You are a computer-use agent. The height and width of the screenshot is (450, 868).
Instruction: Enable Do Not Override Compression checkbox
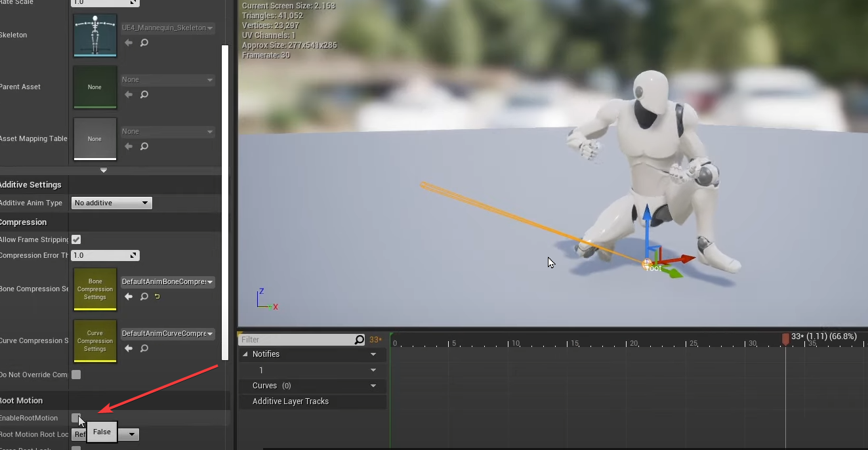(x=76, y=375)
